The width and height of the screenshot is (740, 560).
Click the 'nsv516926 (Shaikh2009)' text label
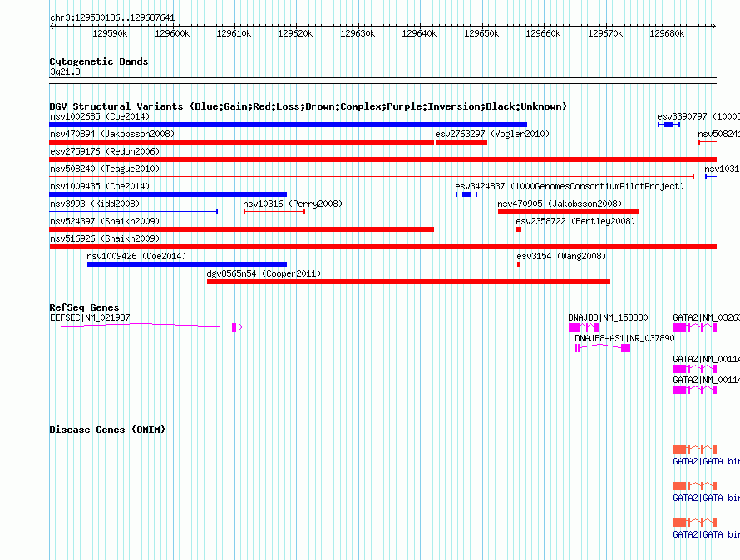click(x=105, y=238)
